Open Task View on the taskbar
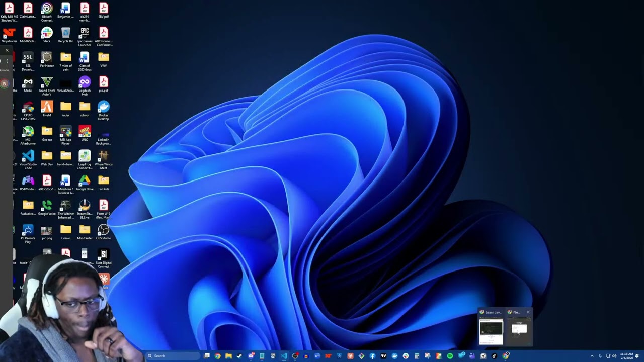The image size is (644, 362). (206, 356)
